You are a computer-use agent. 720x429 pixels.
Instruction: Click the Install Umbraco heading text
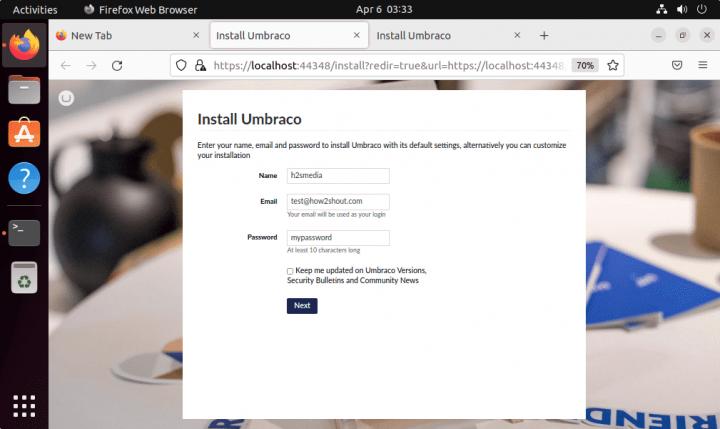(x=249, y=119)
